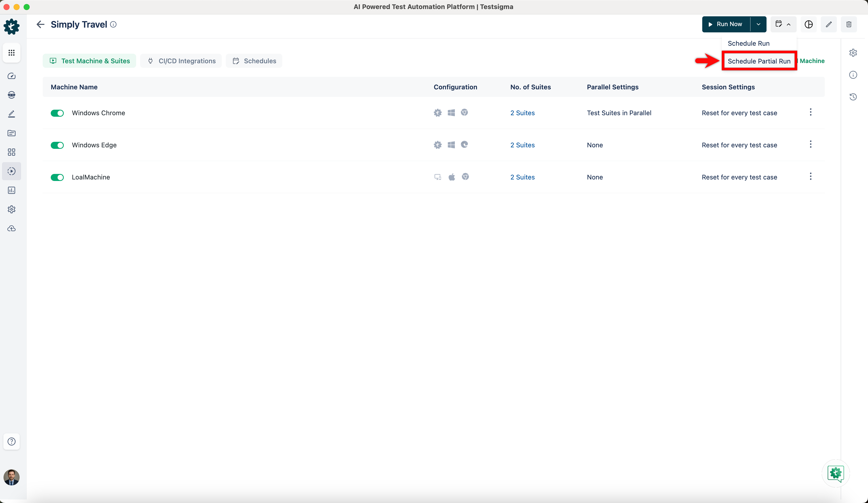Switch to the CI/CD Integrations tab
The image size is (868, 503).
(x=181, y=61)
